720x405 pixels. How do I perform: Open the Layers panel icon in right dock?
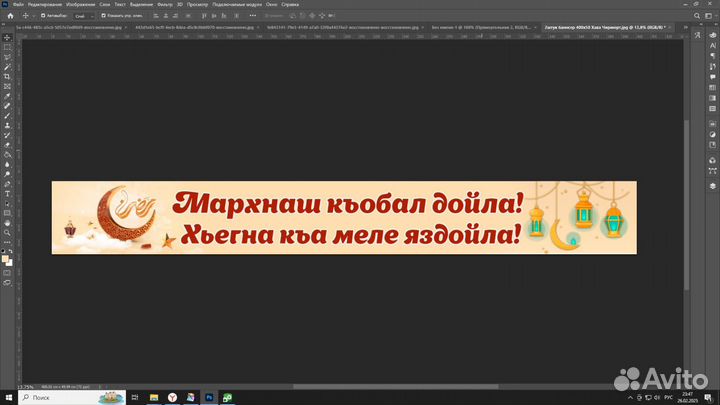coord(712,186)
